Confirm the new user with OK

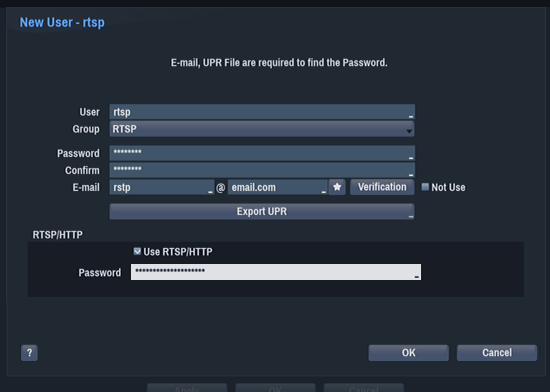coord(409,353)
